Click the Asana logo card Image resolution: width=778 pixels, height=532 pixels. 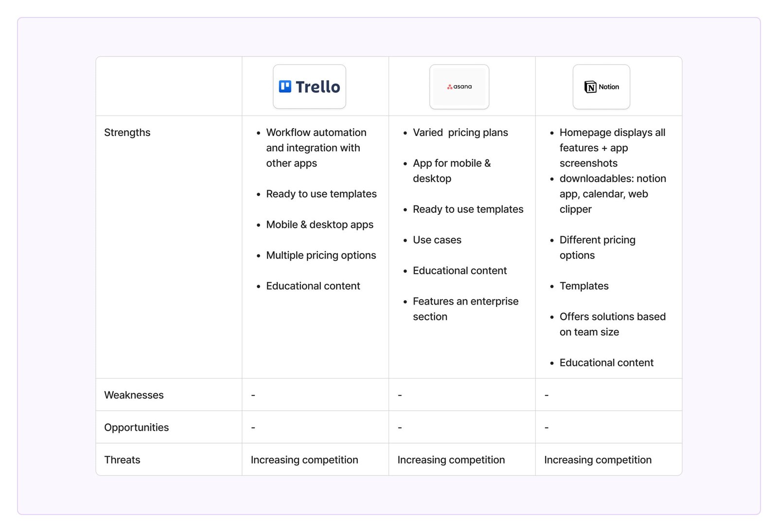tap(459, 86)
